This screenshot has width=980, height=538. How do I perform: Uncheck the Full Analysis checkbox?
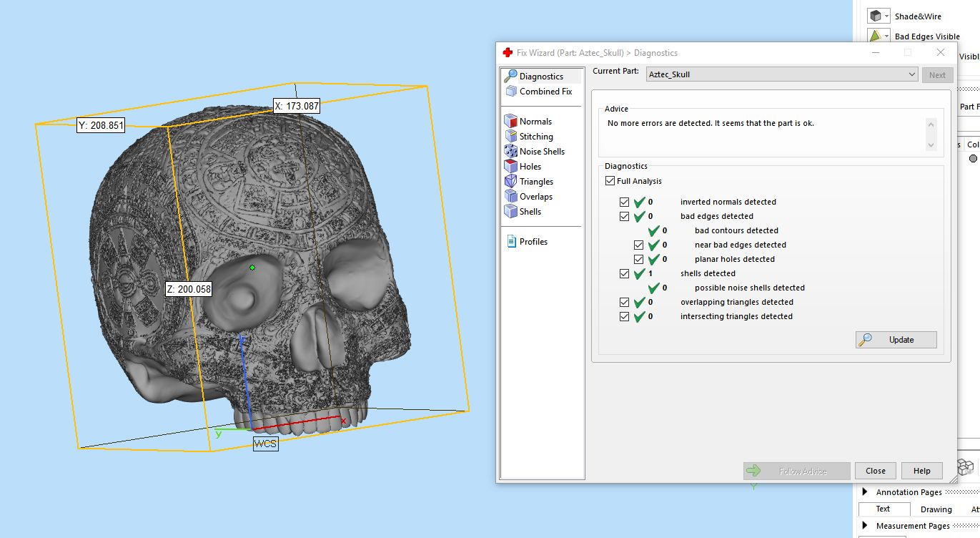(610, 182)
